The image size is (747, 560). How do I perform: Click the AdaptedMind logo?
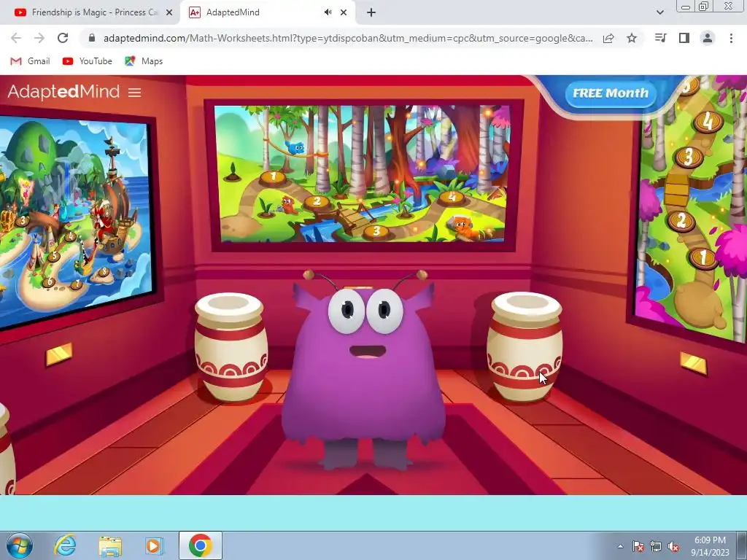[x=63, y=91]
